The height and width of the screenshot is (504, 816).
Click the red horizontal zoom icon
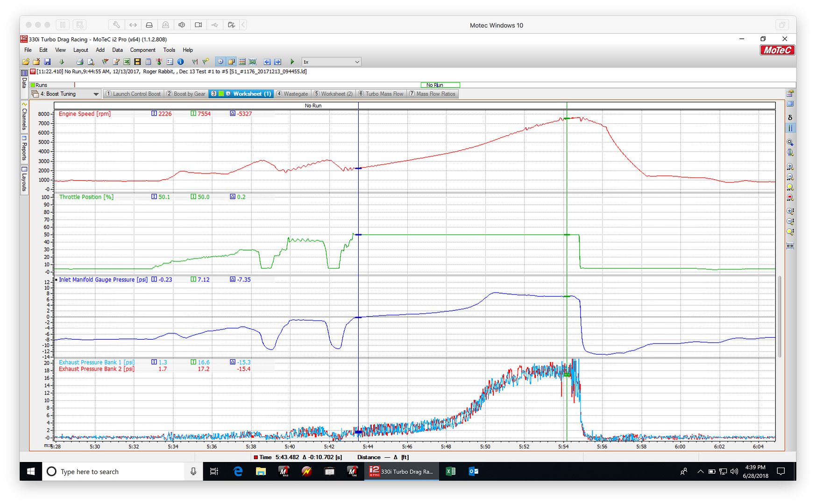[x=790, y=197]
